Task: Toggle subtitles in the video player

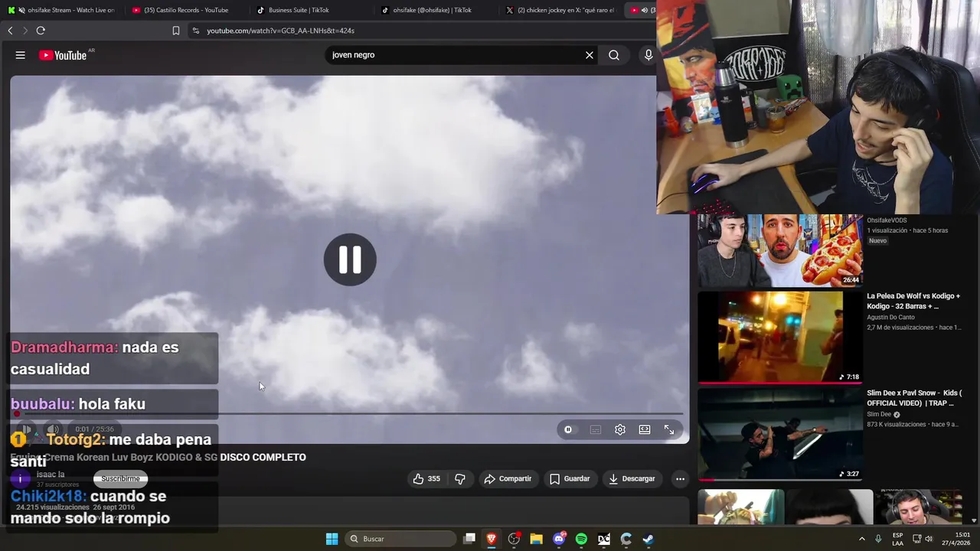Action: [x=596, y=429]
